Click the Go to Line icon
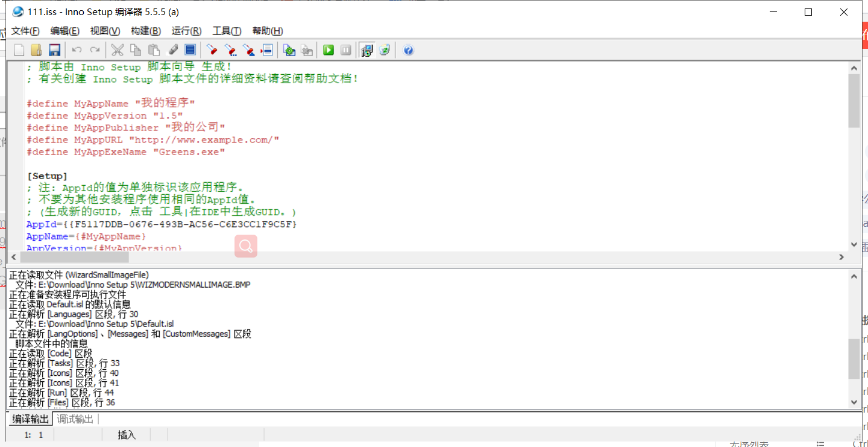 click(266, 50)
